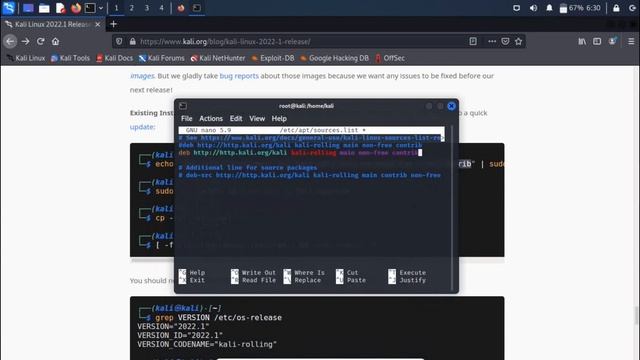Open the Kali Forums bookmark

161,58
